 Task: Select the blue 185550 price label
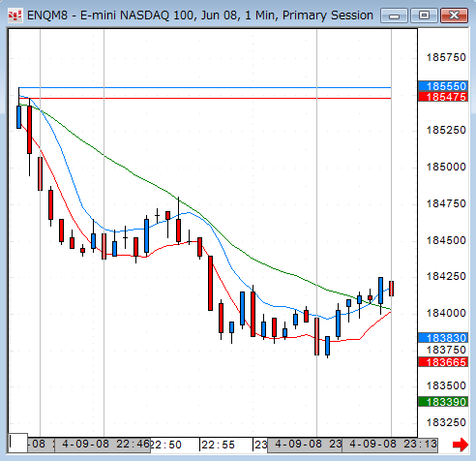(443, 86)
